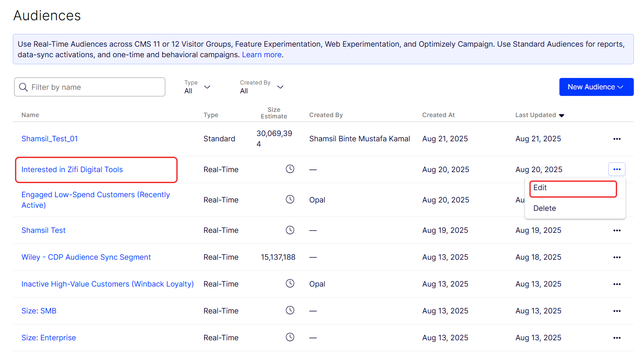This screenshot has height=357, width=644.
Task: Sort the table by Name column header
Action: pos(30,115)
